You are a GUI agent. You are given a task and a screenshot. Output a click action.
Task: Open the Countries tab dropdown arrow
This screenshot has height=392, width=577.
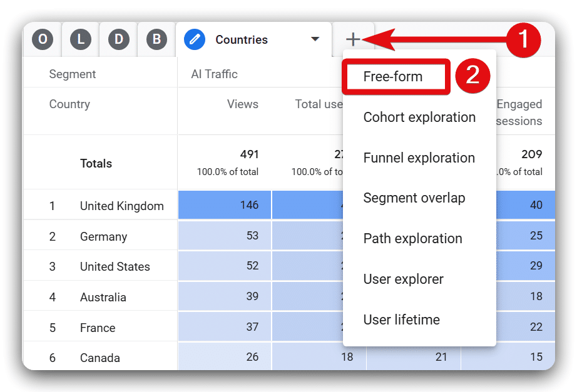[315, 39]
